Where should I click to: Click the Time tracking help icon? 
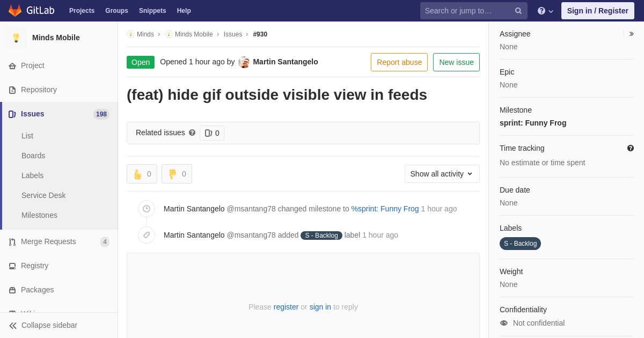coord(631,148)
